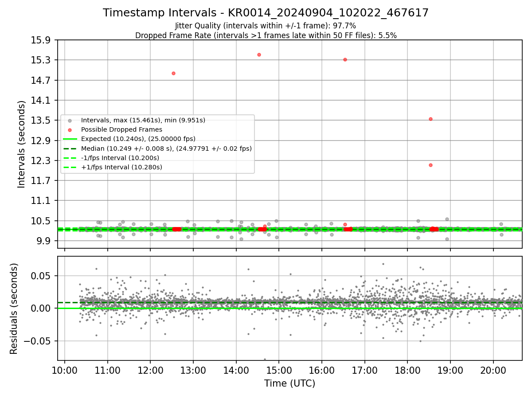
Task: Click the gray legend marker for Intervals
Action: [70, 120]
